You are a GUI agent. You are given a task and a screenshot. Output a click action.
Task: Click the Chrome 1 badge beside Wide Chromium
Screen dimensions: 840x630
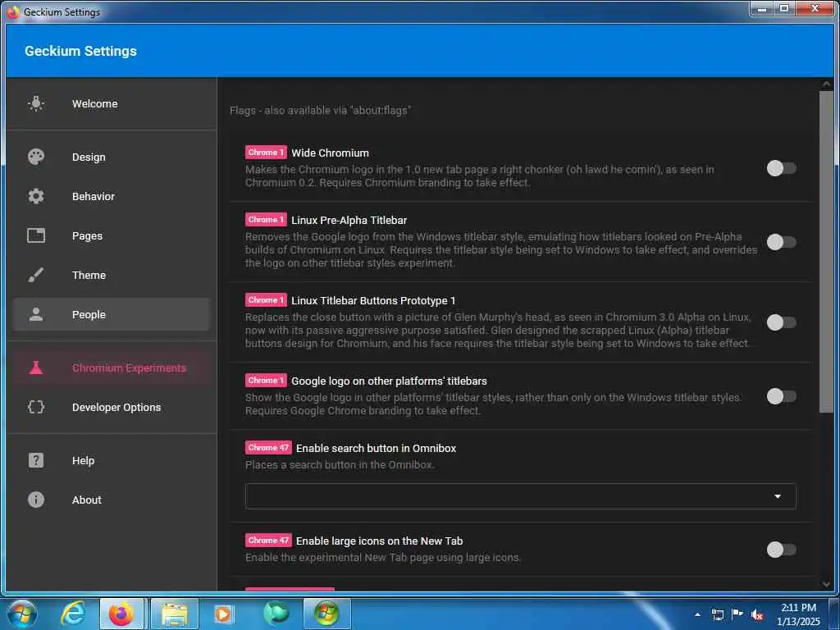(x=266, y=153)
